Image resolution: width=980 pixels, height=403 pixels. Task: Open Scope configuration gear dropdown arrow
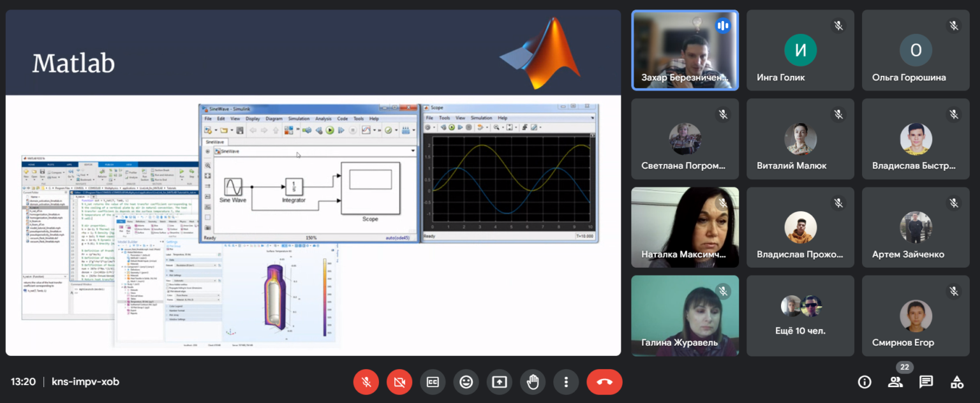pyautogui.click(x=434, y=127)
